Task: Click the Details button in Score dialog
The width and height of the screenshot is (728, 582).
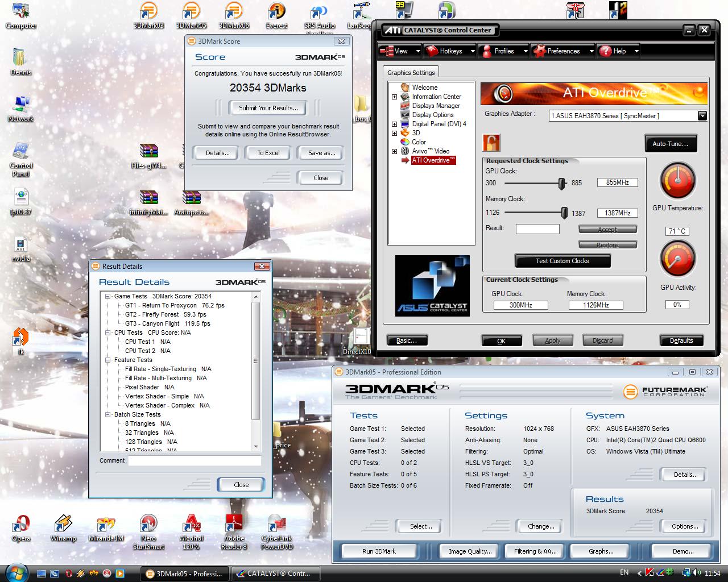Action: pyautogui.click(x=217, y=153)
